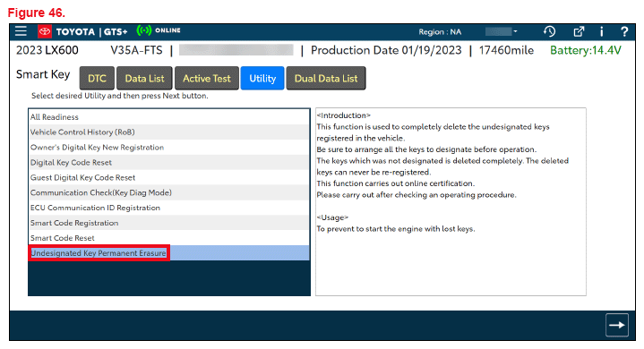Open the Dual Data List tab
Viewport: 644px width, 349px height.
326,78
